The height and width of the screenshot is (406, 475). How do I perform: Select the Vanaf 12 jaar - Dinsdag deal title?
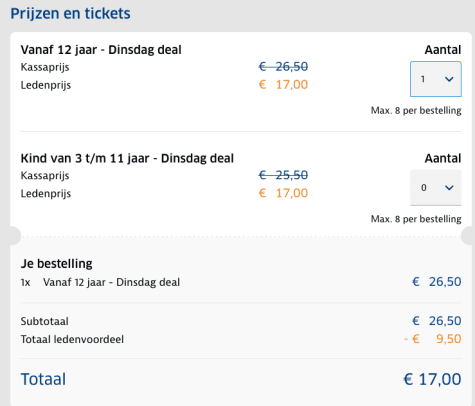click(x=101, y=50)
